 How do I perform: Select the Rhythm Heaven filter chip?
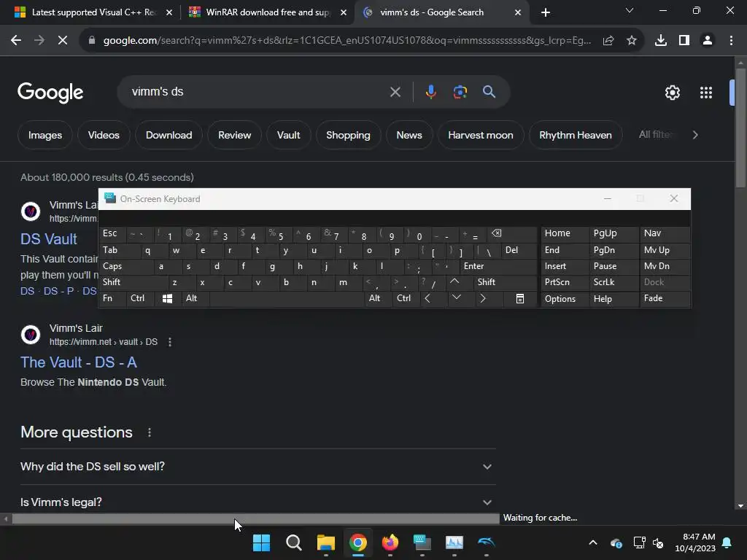click(575, 135)
